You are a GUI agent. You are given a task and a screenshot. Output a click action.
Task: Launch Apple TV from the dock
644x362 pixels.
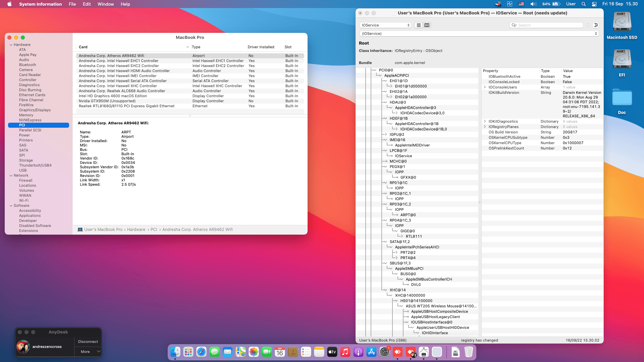[332, 352]
